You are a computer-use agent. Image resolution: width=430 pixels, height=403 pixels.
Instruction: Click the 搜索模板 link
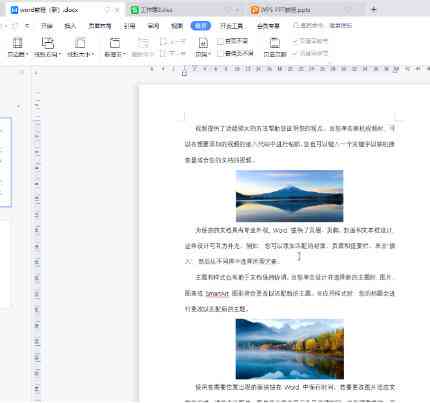pyautogui.click(x=341, y=26)
